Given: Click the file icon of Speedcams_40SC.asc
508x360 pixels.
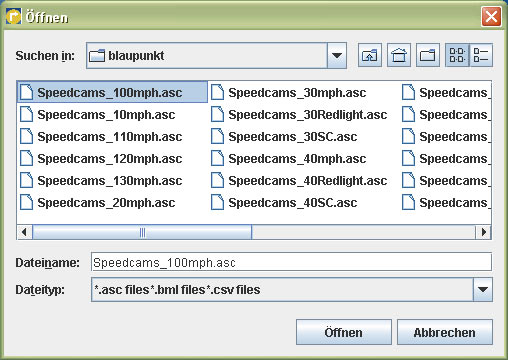Looking at the screenshot, I should click(217, 202).
